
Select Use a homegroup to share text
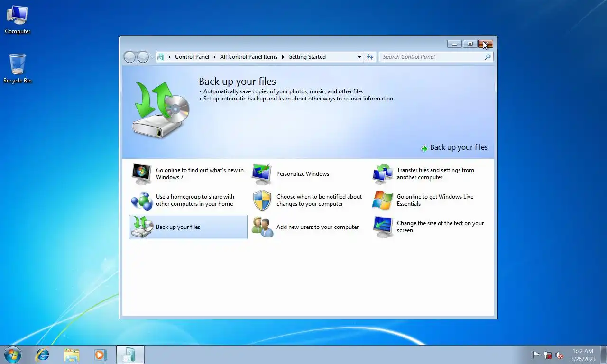[195, 200]
